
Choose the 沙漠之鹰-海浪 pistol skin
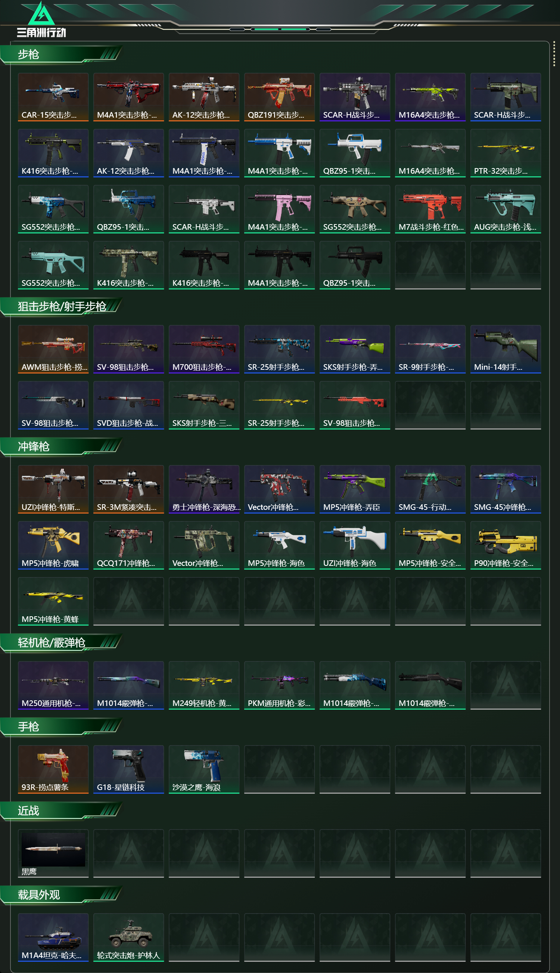coord(204,769)
